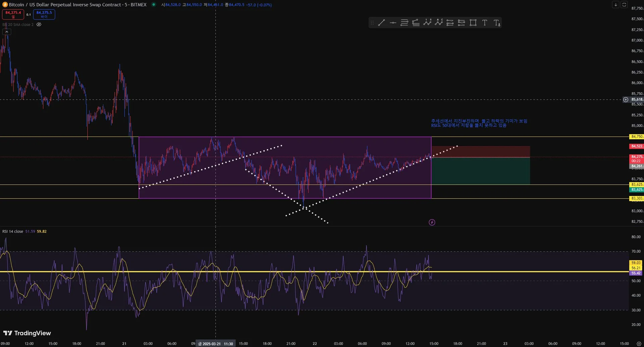Open chart settings gear at bottom right
644x347 pixels.
(639, 344)
